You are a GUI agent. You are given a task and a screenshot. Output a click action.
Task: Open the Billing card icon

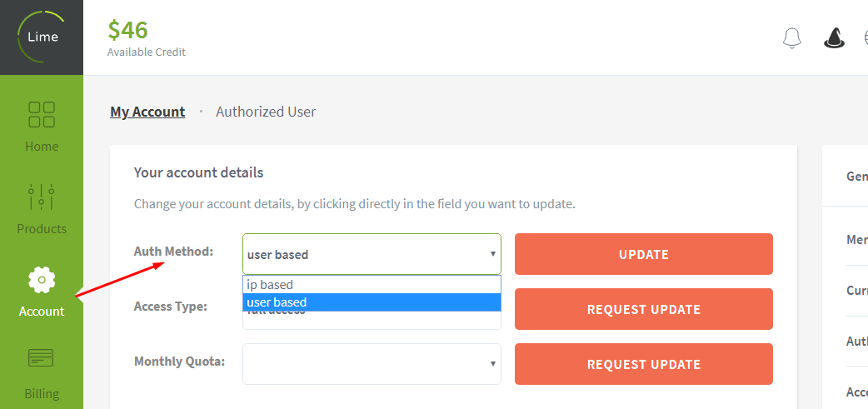click(x=42, y=358)
